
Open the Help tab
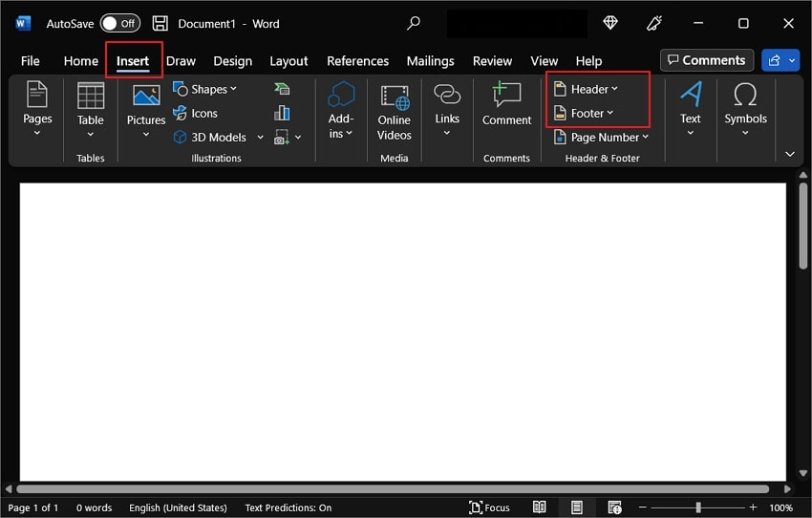point(588,61)
